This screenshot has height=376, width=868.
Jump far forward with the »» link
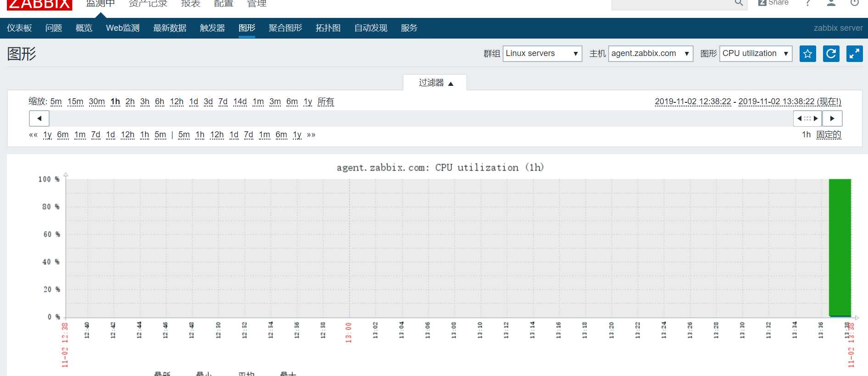[311, 135]
